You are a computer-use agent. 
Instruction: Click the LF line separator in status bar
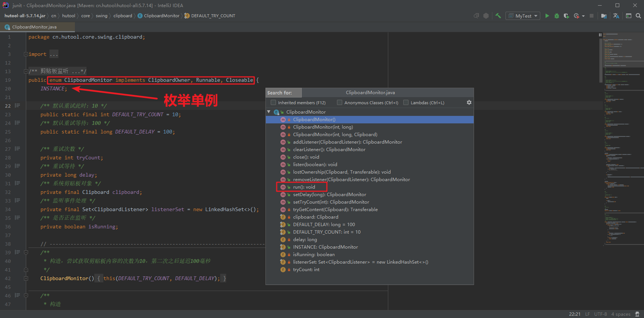pos(587,314)
